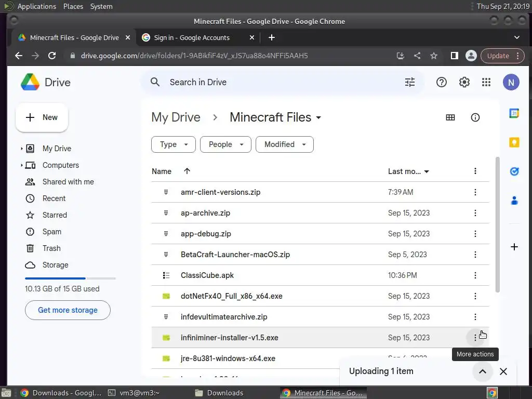Open Google Keep side panel
This screenshot has height=399, width=532.
point(514,142)
